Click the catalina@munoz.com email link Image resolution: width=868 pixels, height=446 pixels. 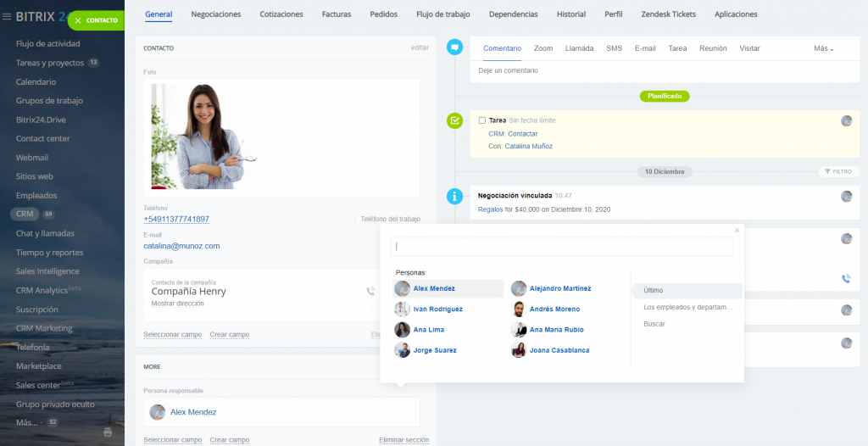click(x=181, y=246)
